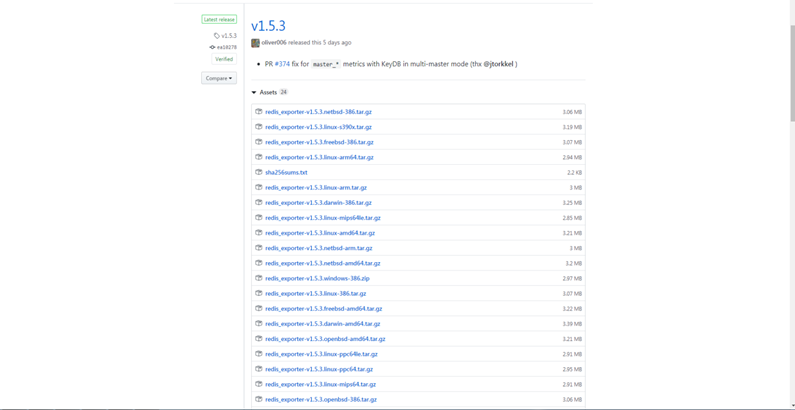Download redis_exporter-v1.5.3.darwin-386.tar.gz
Viewport: 795px width, 410px height.
(318, 203)
